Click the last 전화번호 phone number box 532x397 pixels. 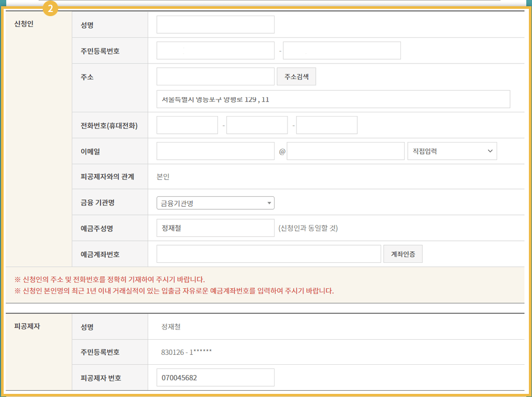[x=327, y=125]
